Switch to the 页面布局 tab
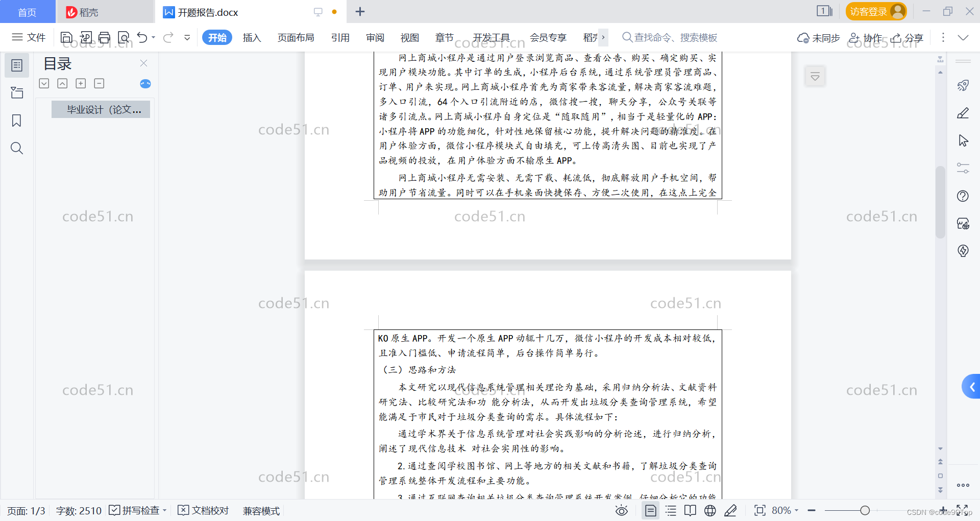The width and height of the screenshot is (980, 521). pyautogui.click(x=296, y=37)
